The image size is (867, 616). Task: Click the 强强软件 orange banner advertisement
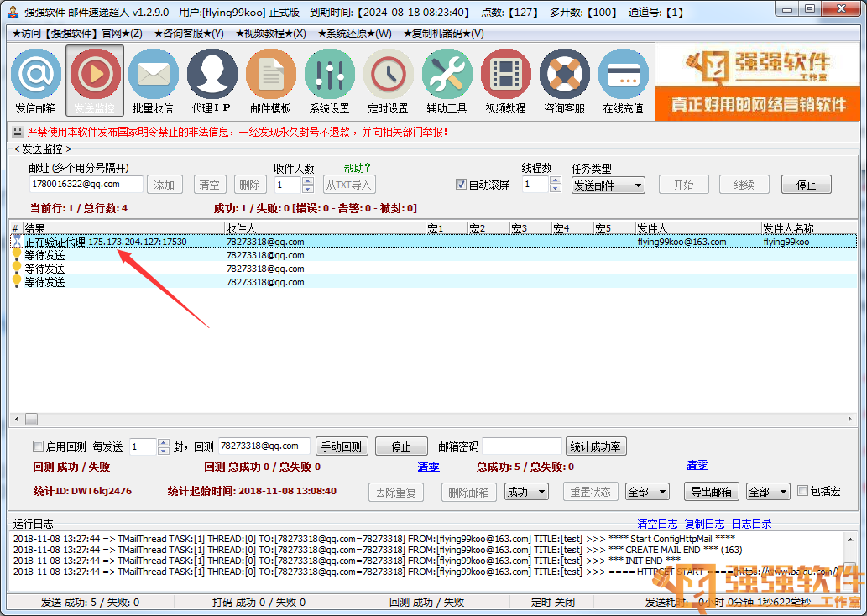pos(758,82)
